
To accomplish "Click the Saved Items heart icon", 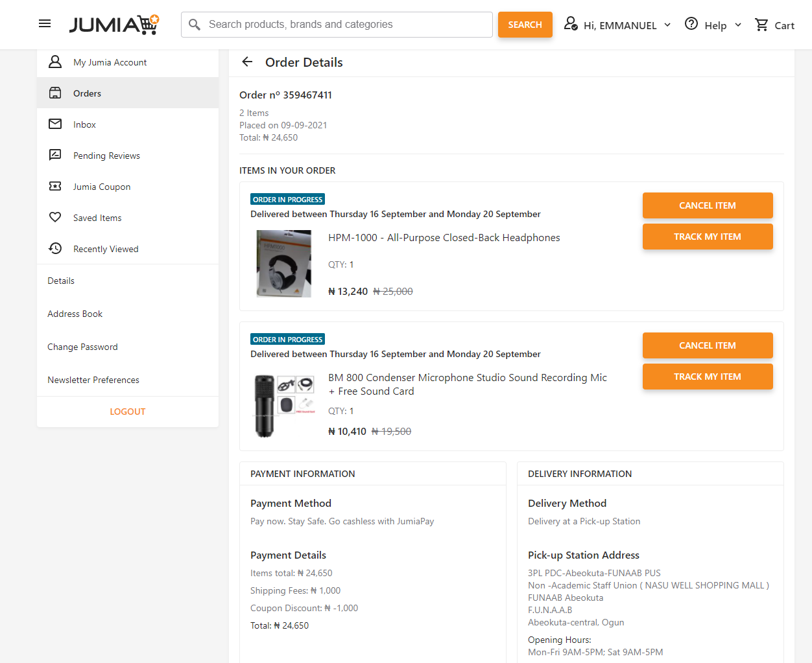I will (56, 218).
